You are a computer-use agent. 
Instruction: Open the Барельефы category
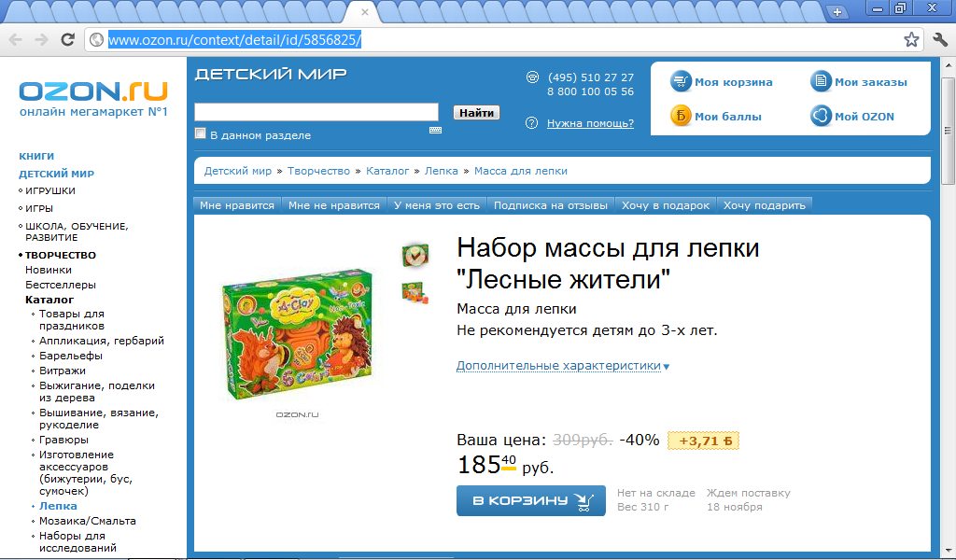point(71,356)
